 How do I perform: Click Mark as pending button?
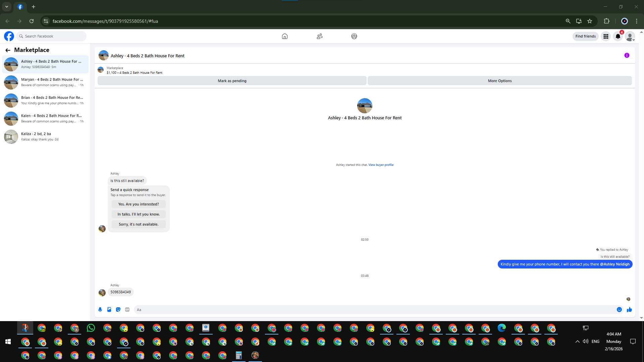[232, 81]
